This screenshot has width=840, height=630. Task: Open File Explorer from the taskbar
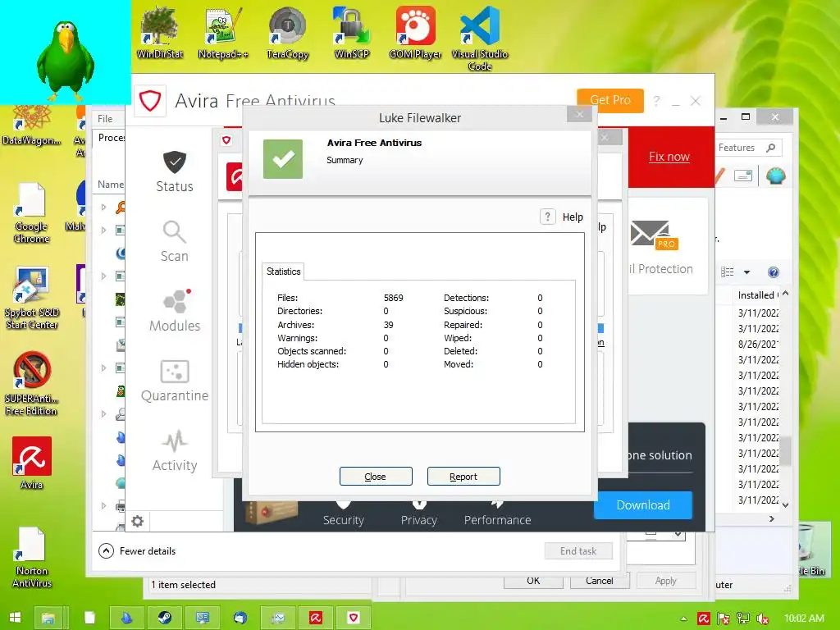click(x=48, y=618)
